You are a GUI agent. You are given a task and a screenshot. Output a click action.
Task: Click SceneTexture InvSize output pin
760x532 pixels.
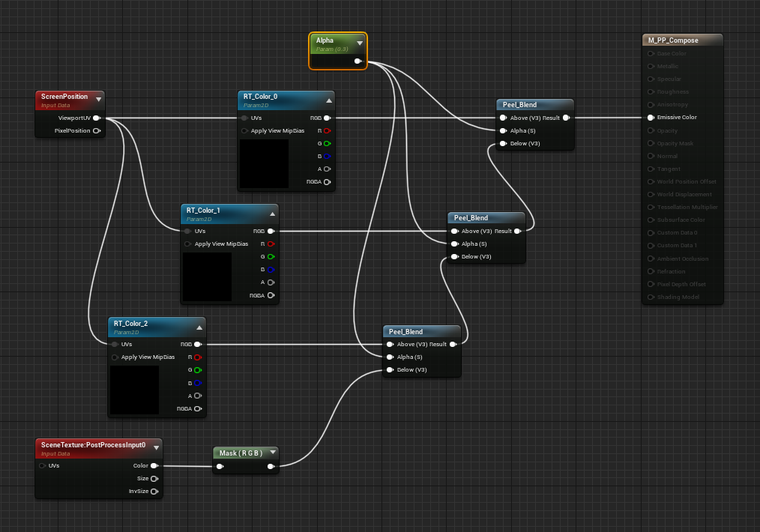[154, 492]
